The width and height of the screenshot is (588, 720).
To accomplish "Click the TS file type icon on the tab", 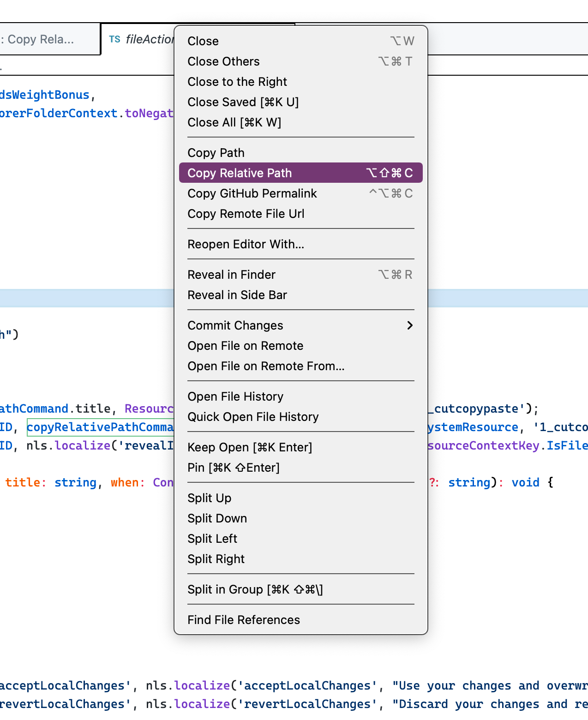I will pos(115,40).
